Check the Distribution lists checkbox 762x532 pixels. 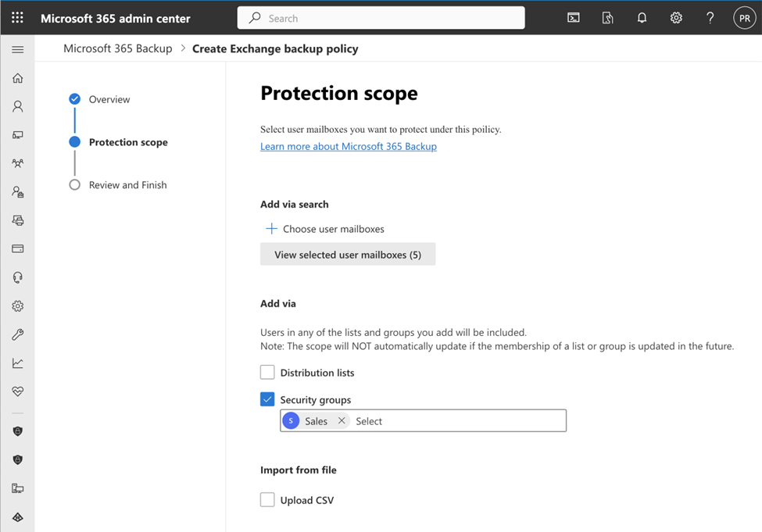(x=267, y=372)
